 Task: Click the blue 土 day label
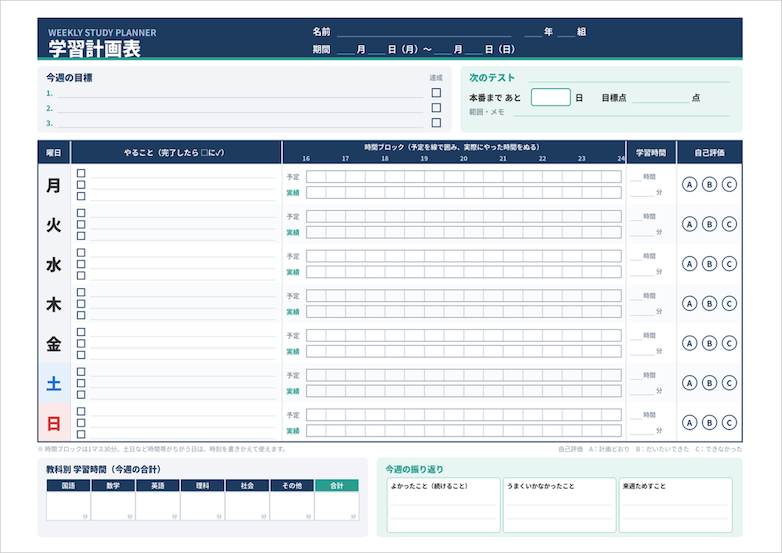(54, 383)
